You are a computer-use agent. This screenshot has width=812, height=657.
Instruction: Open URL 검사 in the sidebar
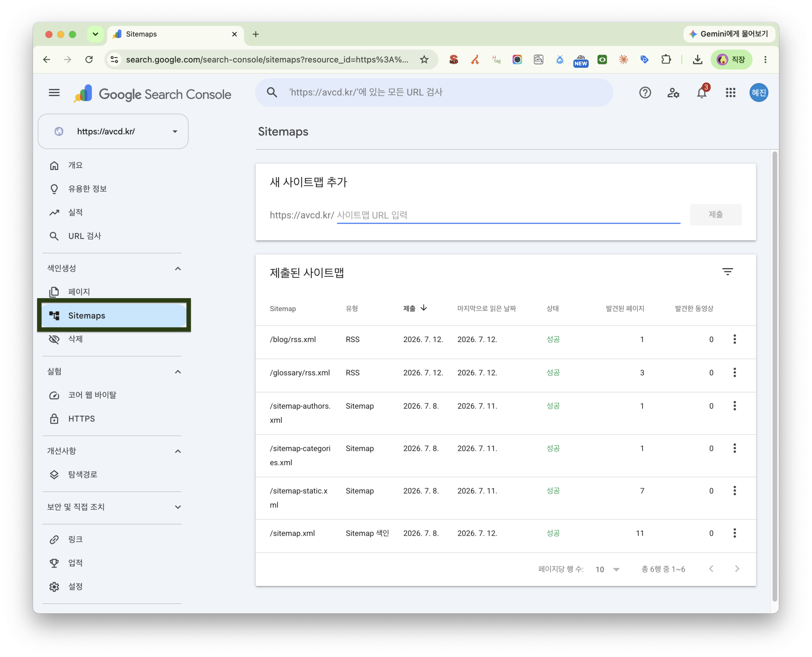[x=113, y=236]
